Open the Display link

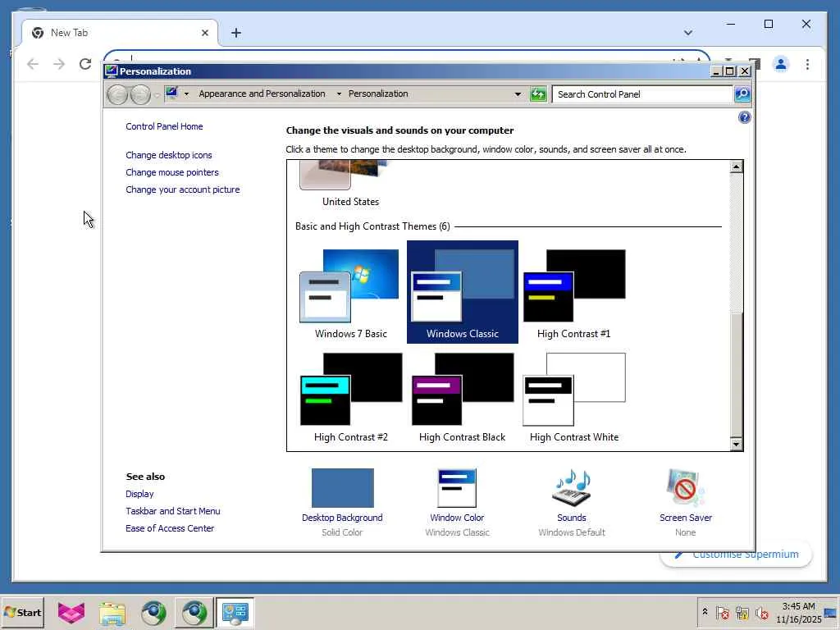[x=139, y=494]
